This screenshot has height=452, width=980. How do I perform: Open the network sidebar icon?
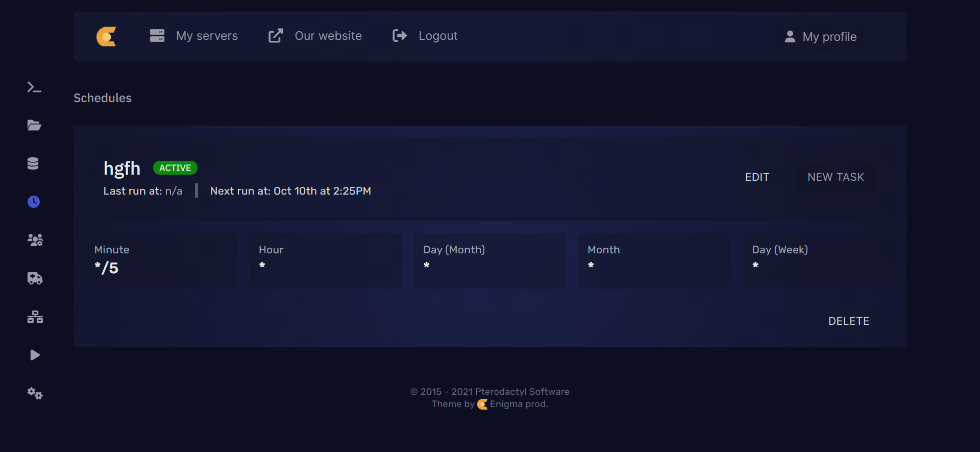[35, 317]
